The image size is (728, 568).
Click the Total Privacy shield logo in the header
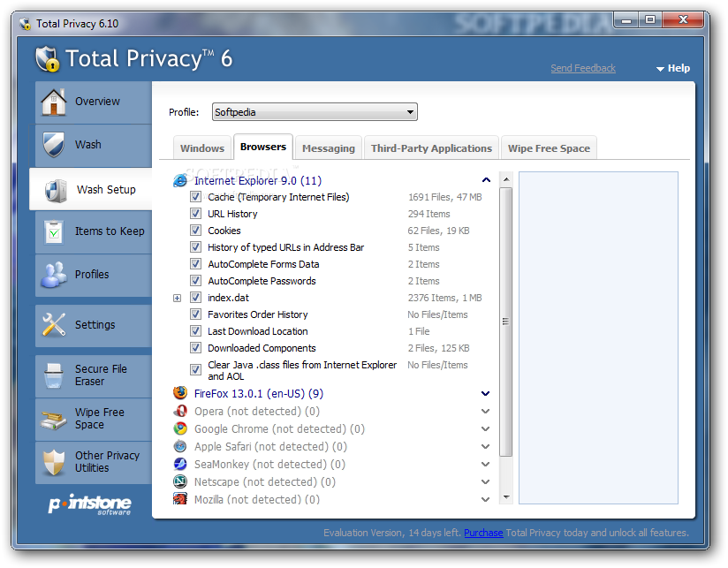pyautogui.click(x=48, y=59)
